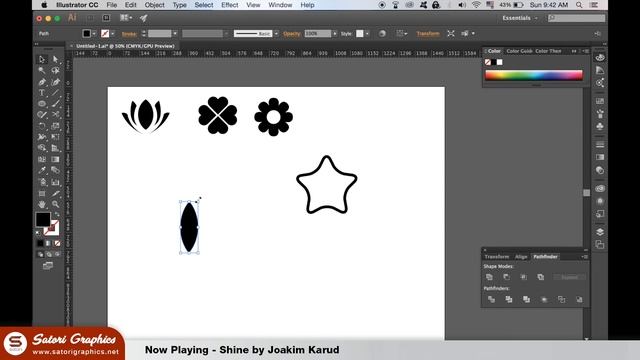The image size is (640, 360).
Task: Expand the stroke weight dropdown
Action: tap(175, 33)
